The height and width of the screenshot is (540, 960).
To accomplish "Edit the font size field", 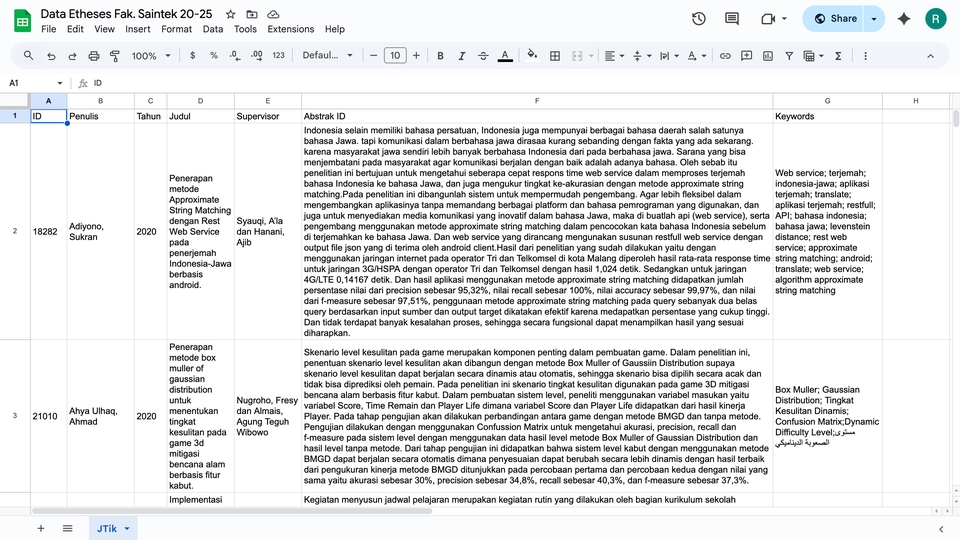I will coord(395,56).
